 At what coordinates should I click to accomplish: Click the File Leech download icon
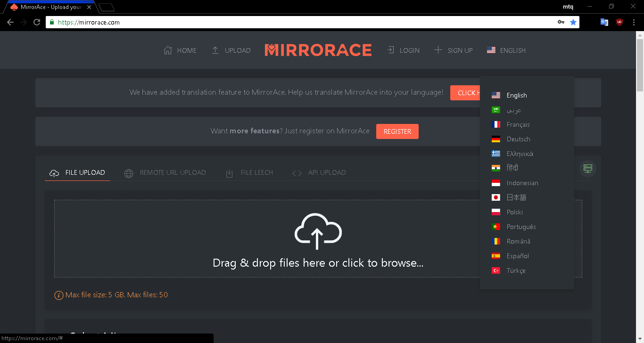click(x=230, y=173)
